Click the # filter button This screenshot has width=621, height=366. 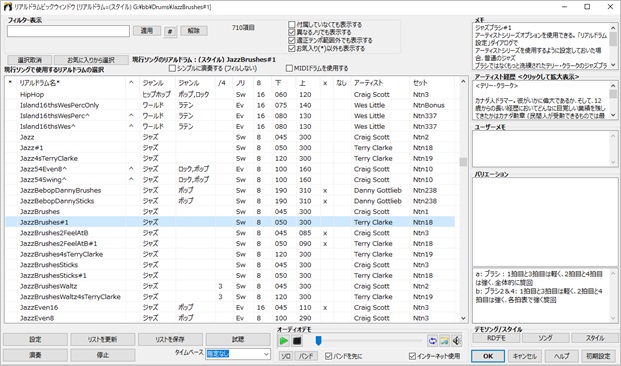pyautogui.click(x=170, y=31)
